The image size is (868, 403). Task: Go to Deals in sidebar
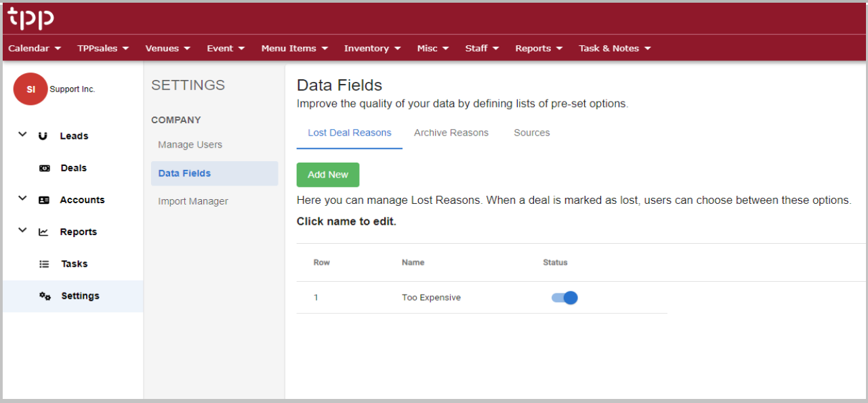[x=74, y=168]
